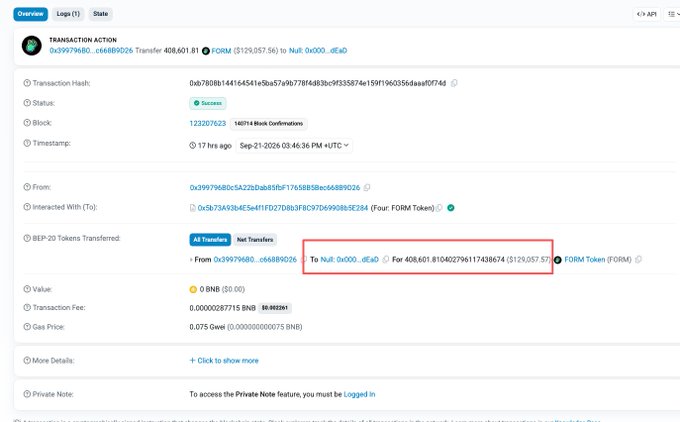This screenshot has width=680, height=422.
Task: Click the help icon beside Transaction Hash
Action: (27, 83)
